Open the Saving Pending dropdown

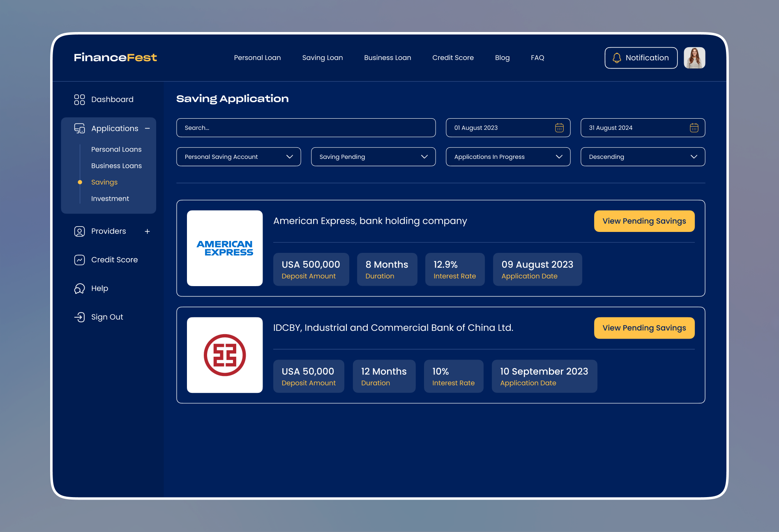pyautogui.click(x=373, y=157)
